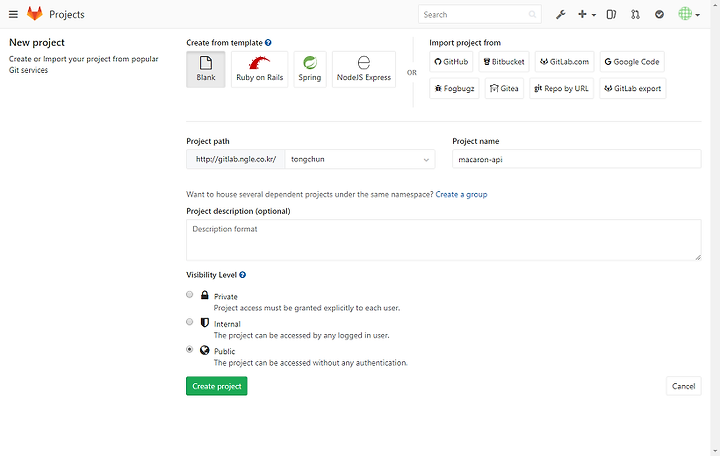
Task: Open the admin area wrench icon
Action: [561, 15]
